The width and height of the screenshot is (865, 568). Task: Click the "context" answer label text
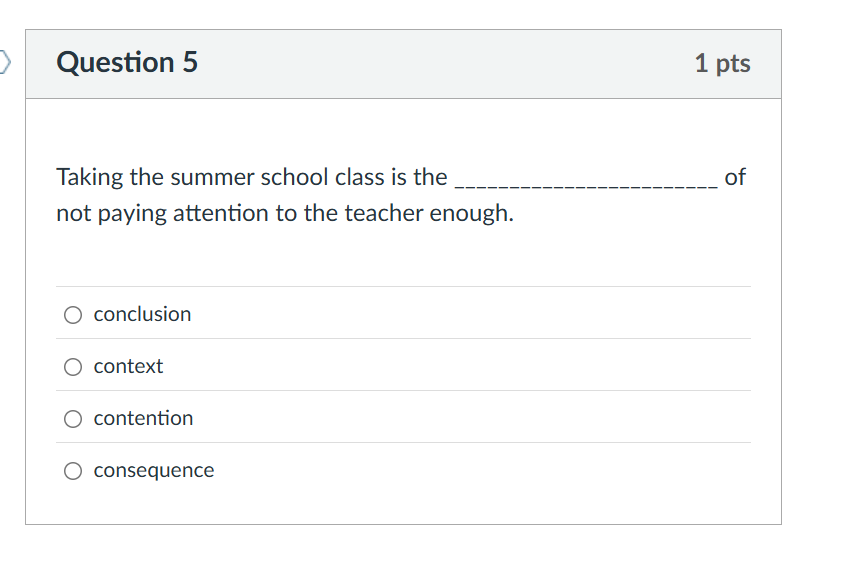(x=128, y=366)
